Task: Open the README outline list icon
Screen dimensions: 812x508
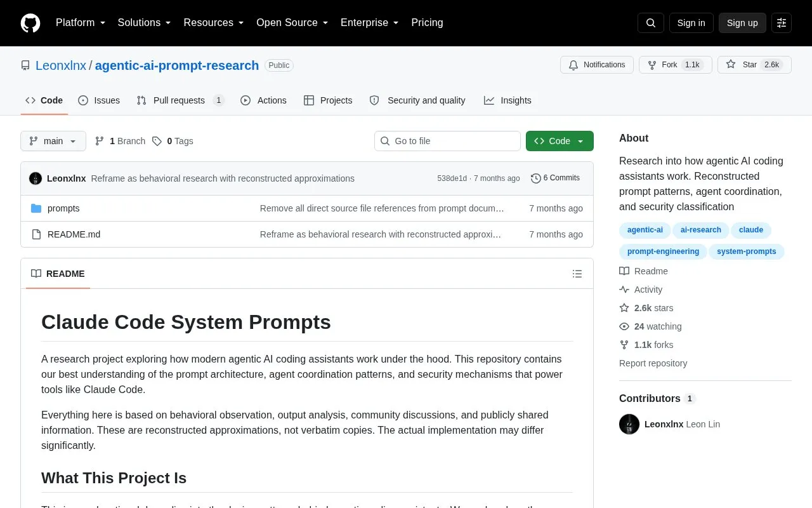Action: point(577,274)
